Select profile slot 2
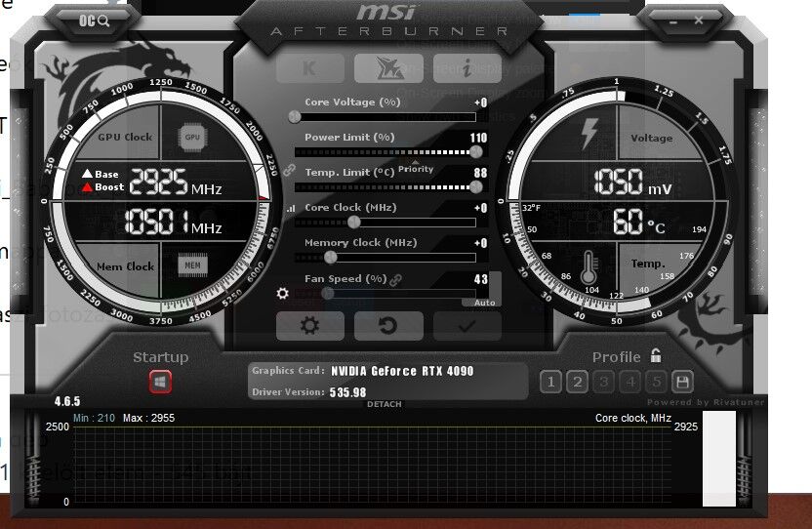 (x=577, y=383)
